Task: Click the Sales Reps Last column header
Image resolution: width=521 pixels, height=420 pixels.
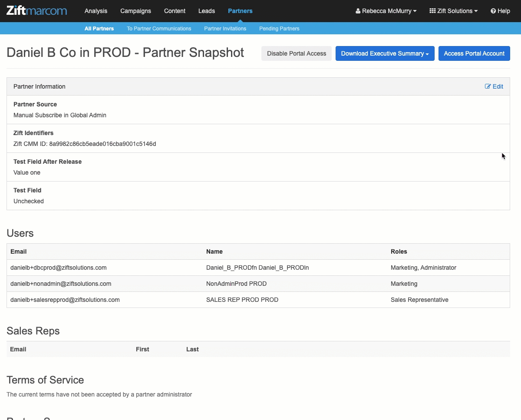Action: click(x=192, y=349)
